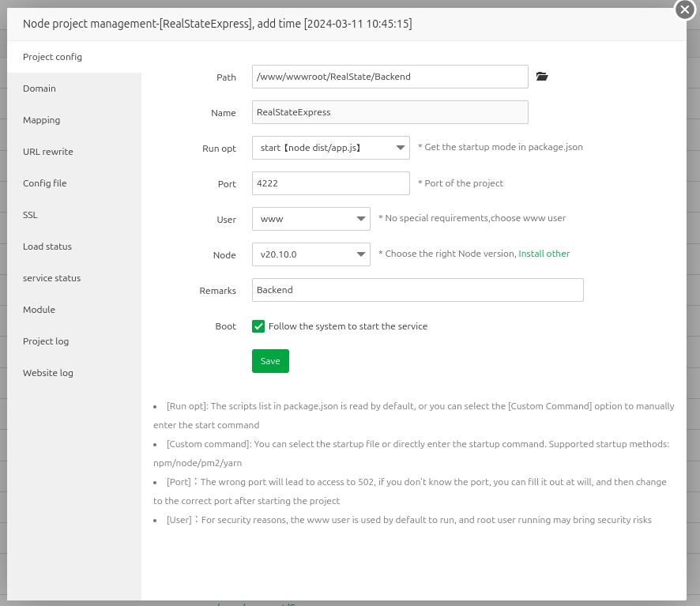The width and height of the screenshot is (700, 606).
Task: Toggle Follow the system to start checkbox
Action: [258, 326]
